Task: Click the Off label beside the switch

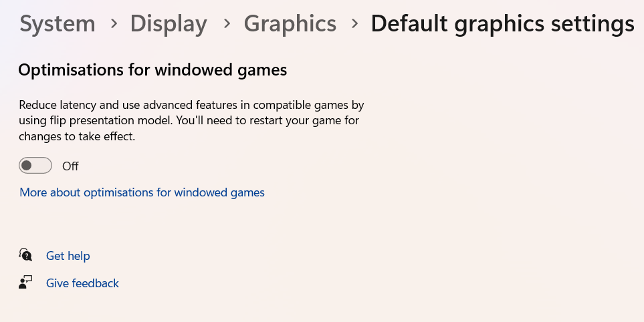Action: tap(70, 166)
